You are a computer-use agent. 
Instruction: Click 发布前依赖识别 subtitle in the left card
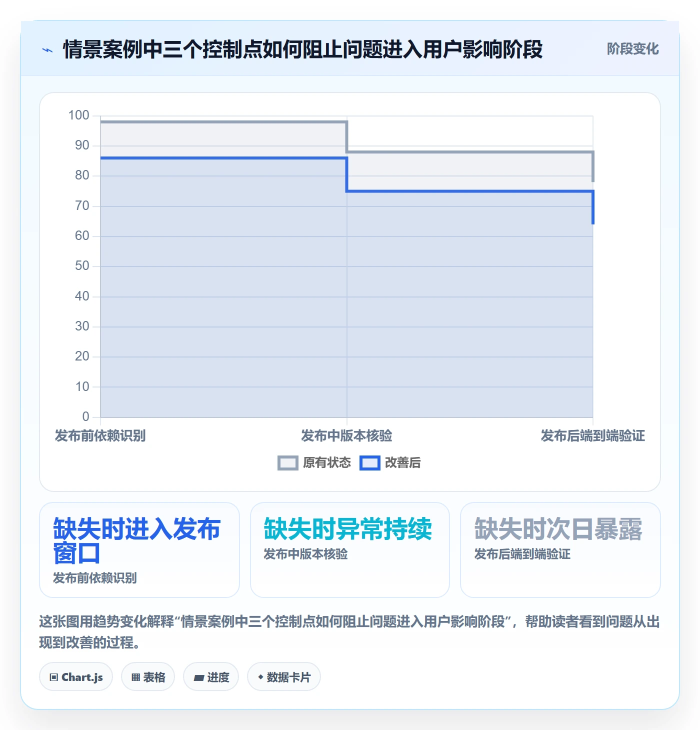coord(95,578)
